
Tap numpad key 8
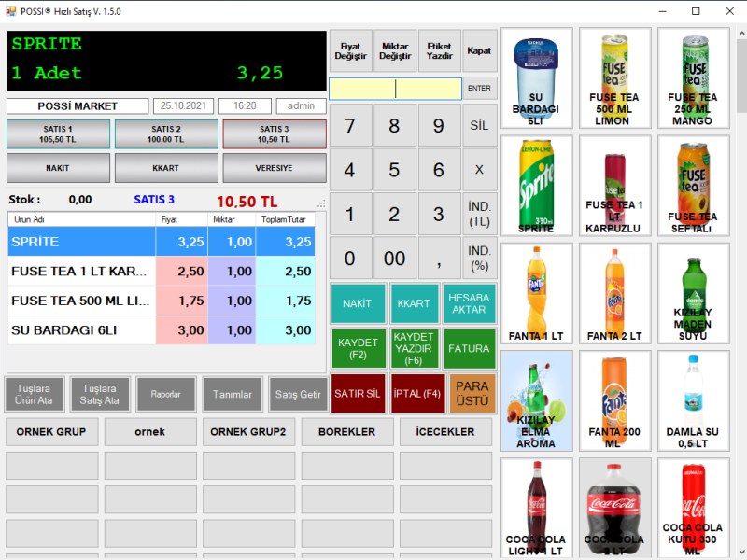pyautogui.click(x=394, y=126)
